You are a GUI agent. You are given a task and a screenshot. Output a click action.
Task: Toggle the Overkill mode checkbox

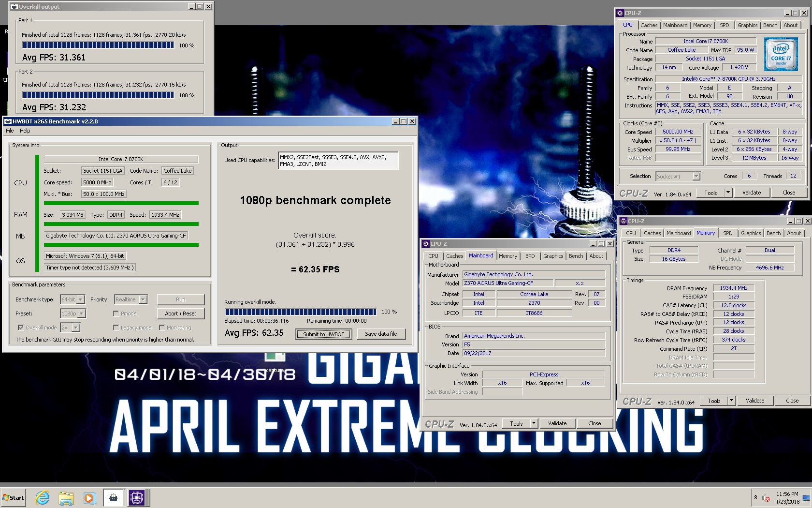click(x=21, y=328)
